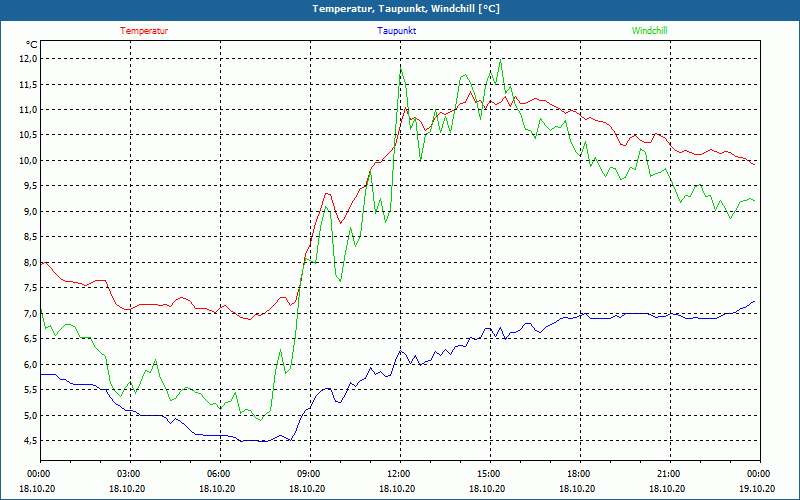Viewport: 800px width, 500px height.
Task: Select the 18:00 time axis label
Action: coord(579,474)
